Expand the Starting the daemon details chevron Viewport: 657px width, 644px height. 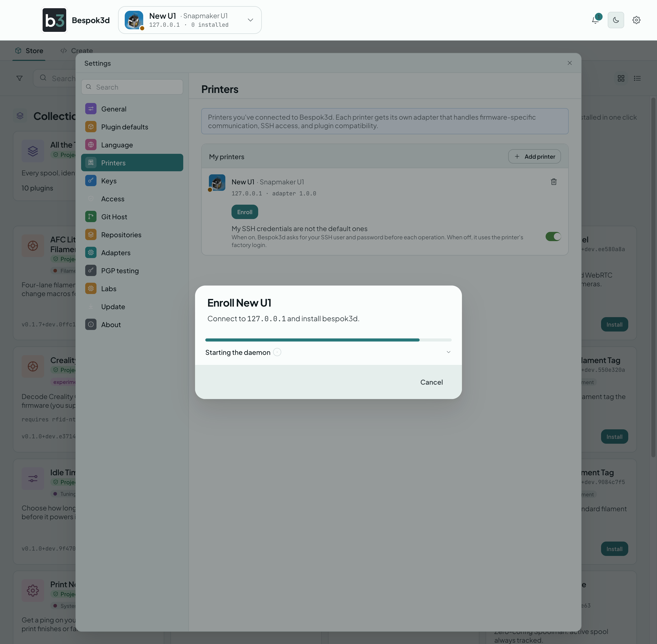[x=448, y=352]
